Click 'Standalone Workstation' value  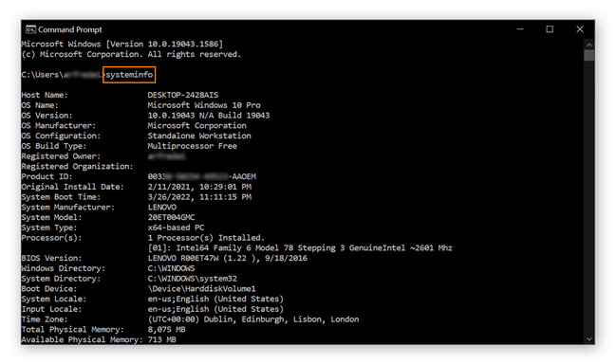coord(199,136)
